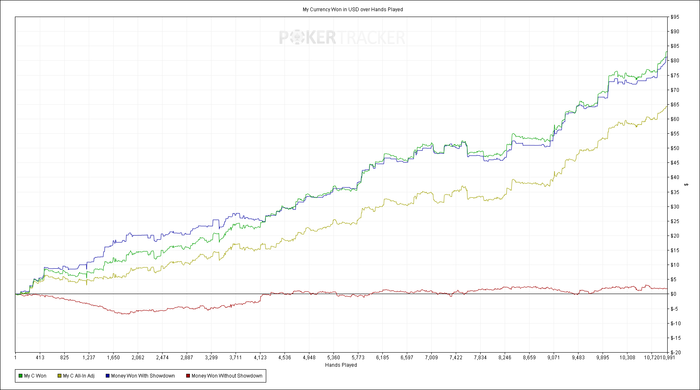Click the red Money Won Without Showdown swatch
700x390 pixels.
coord(188,376)
